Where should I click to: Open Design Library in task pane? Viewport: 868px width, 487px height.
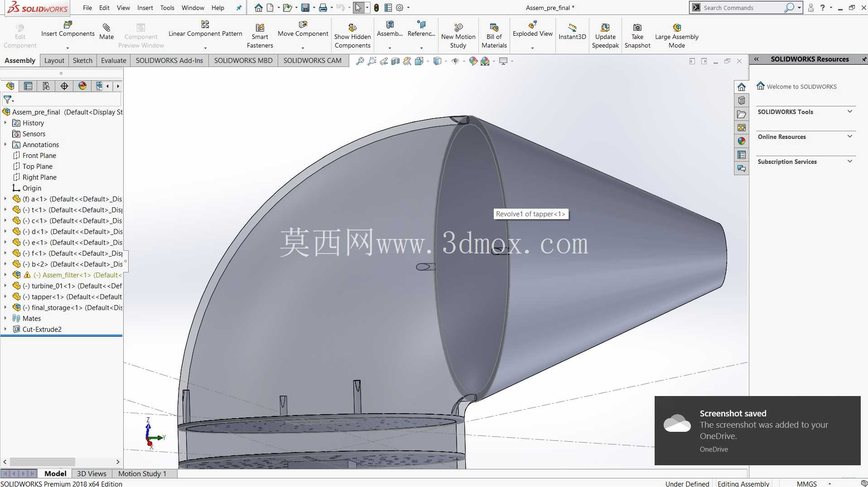(742, 100)
